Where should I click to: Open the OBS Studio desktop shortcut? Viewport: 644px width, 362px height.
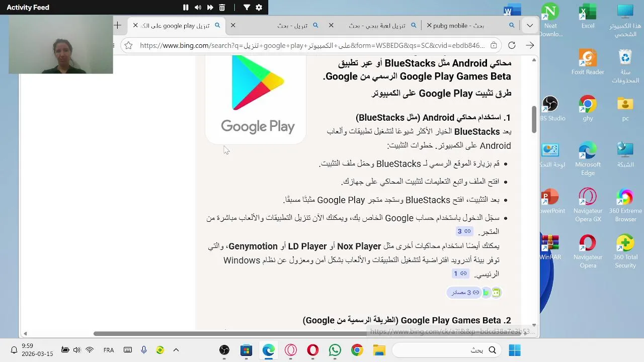point(552,109)
